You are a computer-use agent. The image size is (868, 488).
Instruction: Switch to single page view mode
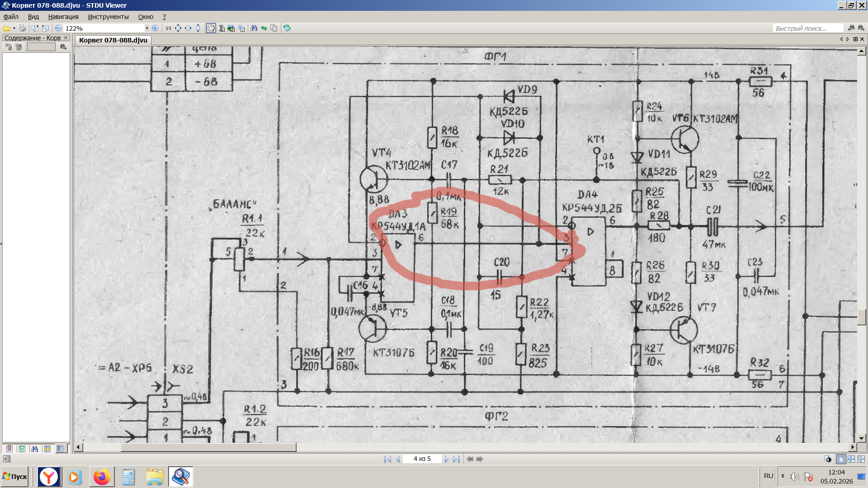[841, 459]
